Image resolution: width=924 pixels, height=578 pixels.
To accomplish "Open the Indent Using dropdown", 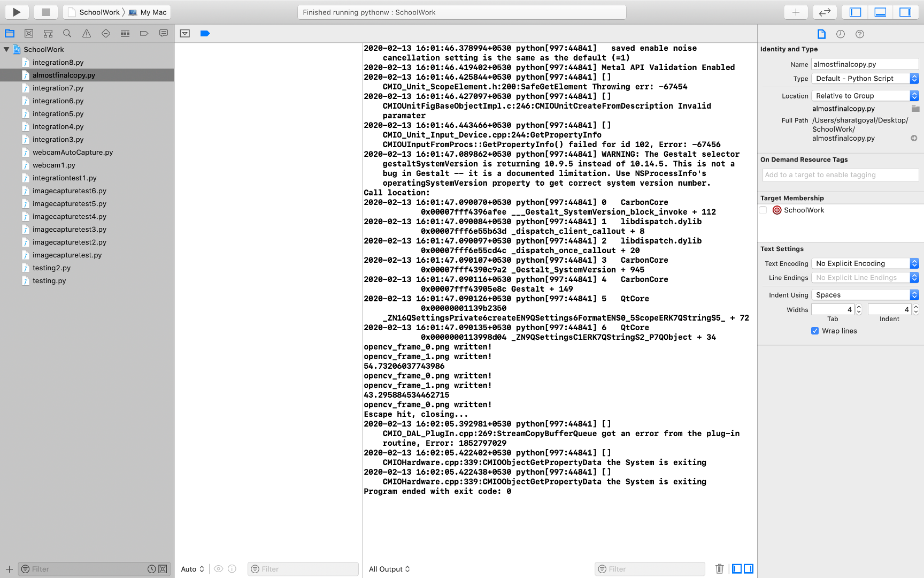I will (865, 295).
